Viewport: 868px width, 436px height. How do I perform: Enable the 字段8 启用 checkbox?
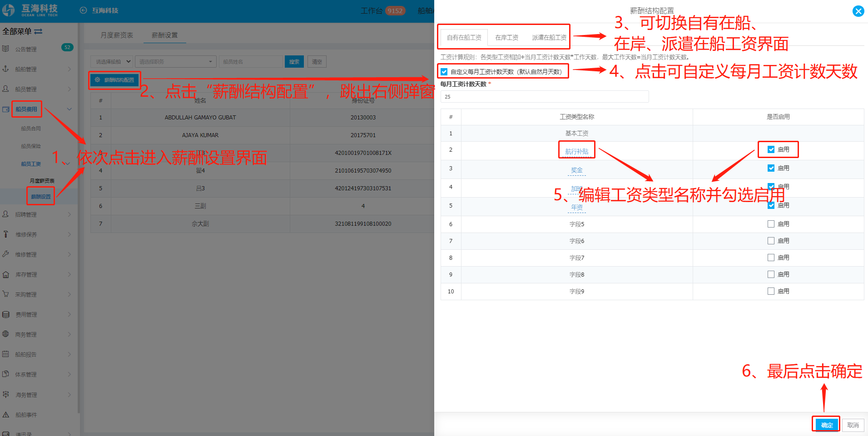(x=771, y=274)
